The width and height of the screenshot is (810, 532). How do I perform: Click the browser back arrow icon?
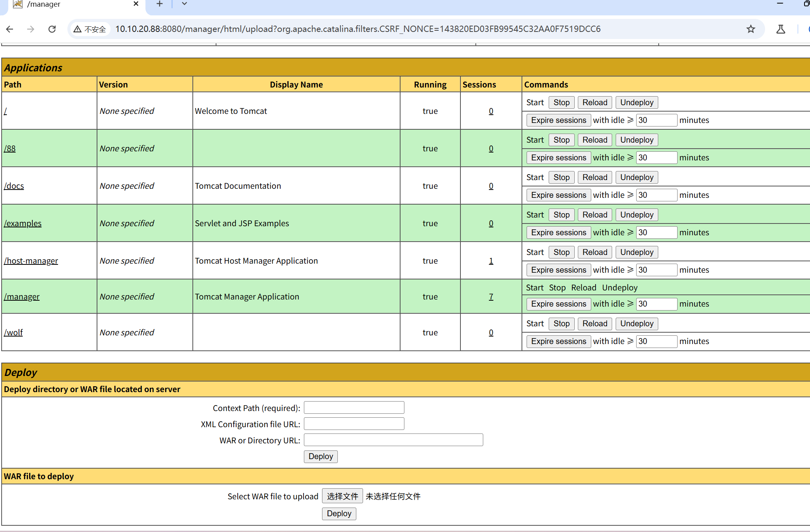10,29
